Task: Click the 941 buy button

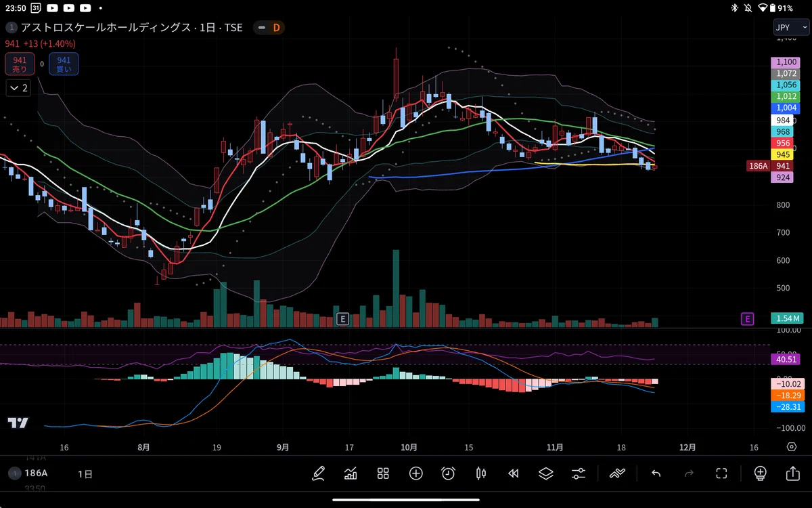Action: [64, 64]
